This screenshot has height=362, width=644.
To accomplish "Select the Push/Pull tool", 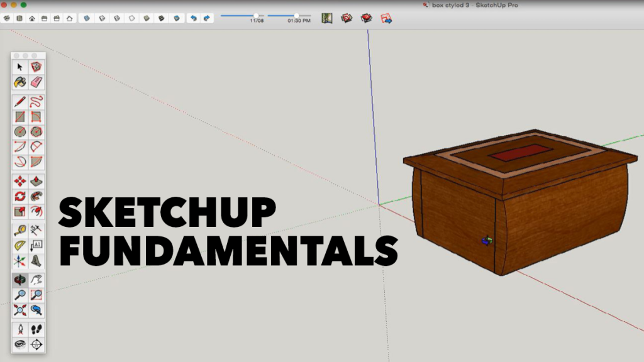I will coord(36,181).
